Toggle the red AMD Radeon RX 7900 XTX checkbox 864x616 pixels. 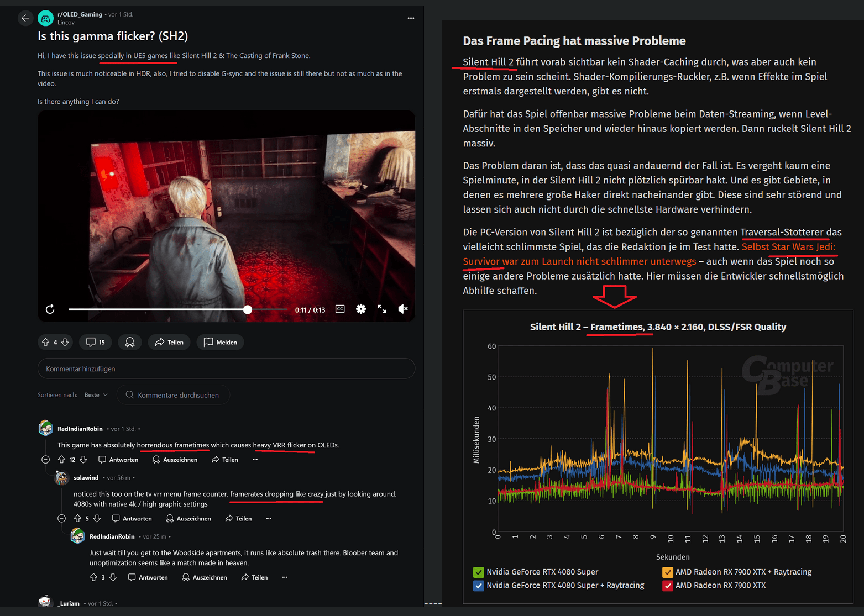(668, 586)
